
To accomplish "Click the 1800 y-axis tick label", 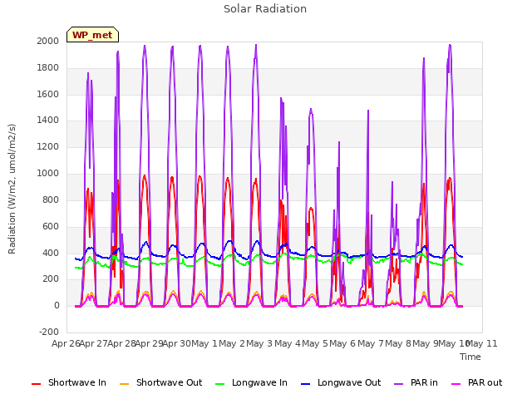I will pyautogui.click(x=48, y=67).
